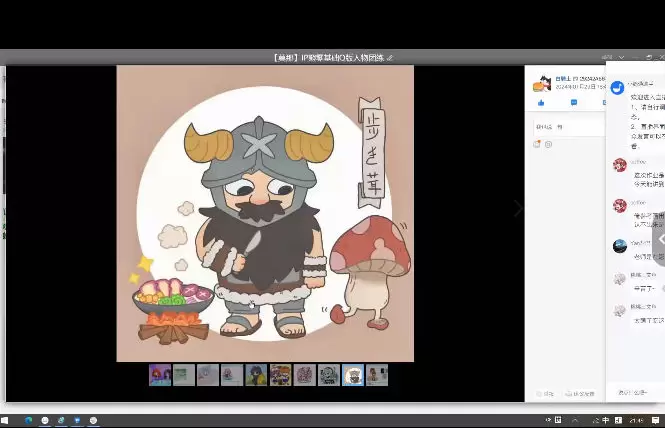The height and width of the screenshot is (428, 665).
Task: Open the round white app icon next to Edge on taskbar
Action: (x=45, y=420)
